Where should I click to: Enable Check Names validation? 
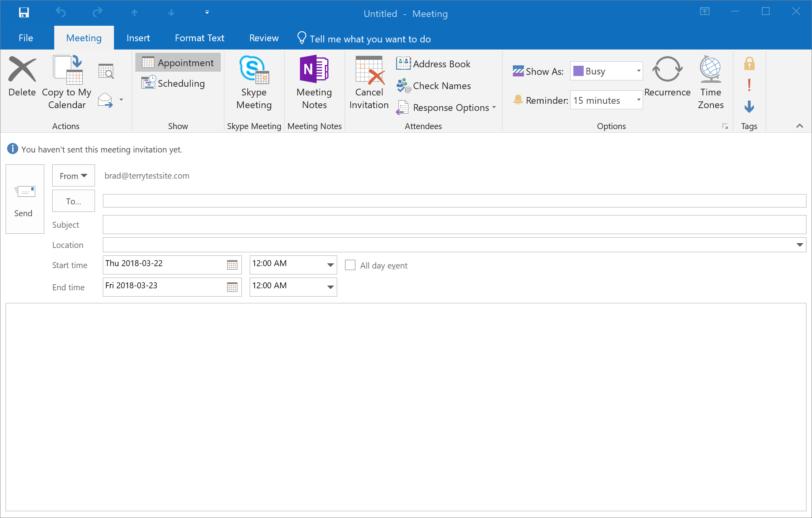pyautogui.click(x=434, y=85)
